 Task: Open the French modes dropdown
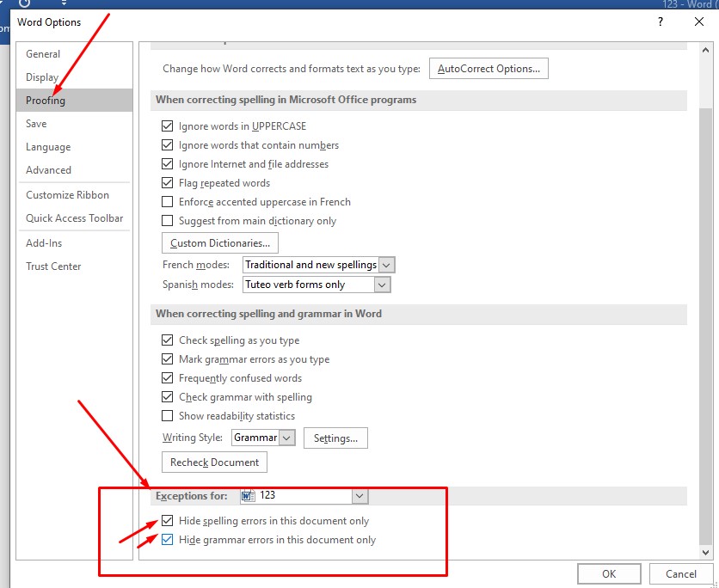(x=386, y=265)
